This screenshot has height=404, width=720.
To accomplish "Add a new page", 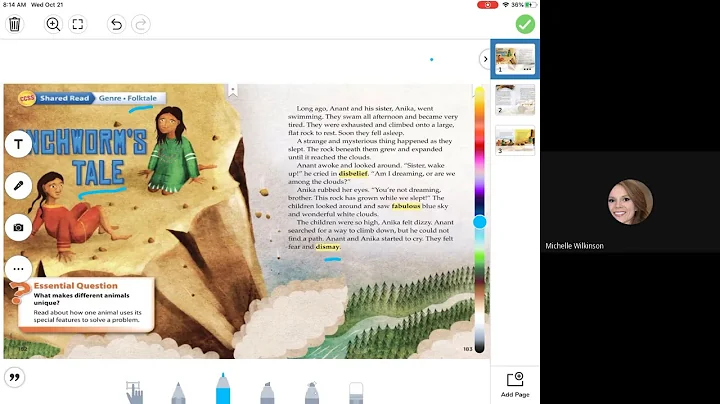I will click(x=515, y=385).
